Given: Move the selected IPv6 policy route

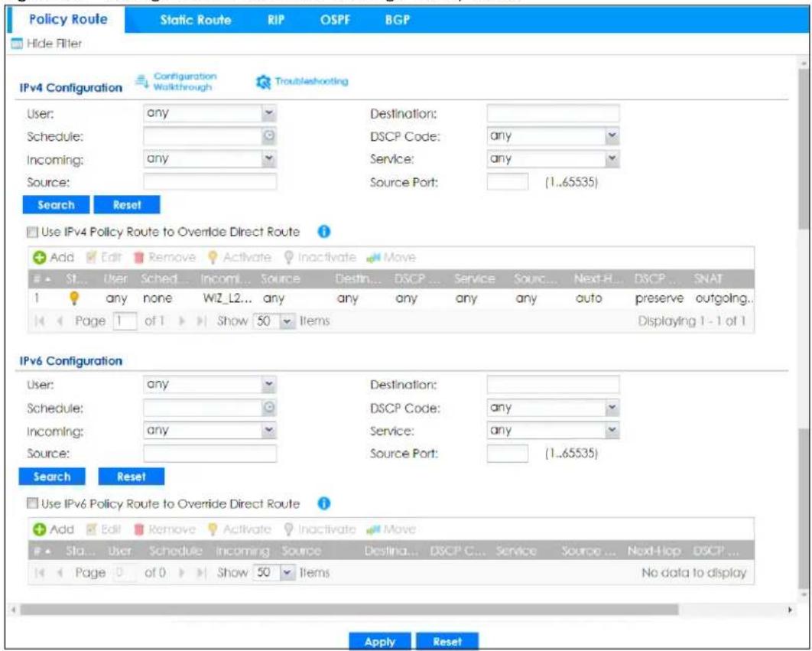Looking at the screenshot, I should click(391, 529).
